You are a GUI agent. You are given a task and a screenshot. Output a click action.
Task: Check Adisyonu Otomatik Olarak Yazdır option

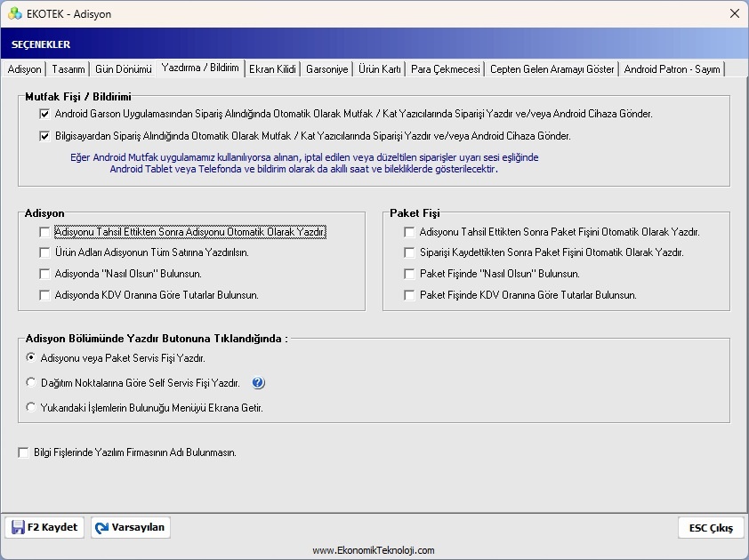(44, 232)
